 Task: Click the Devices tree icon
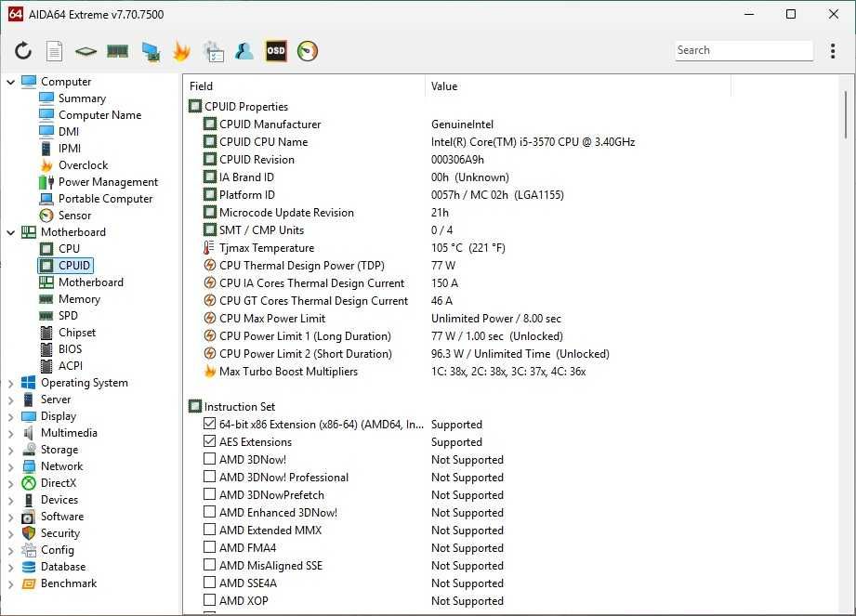point(29,501)
